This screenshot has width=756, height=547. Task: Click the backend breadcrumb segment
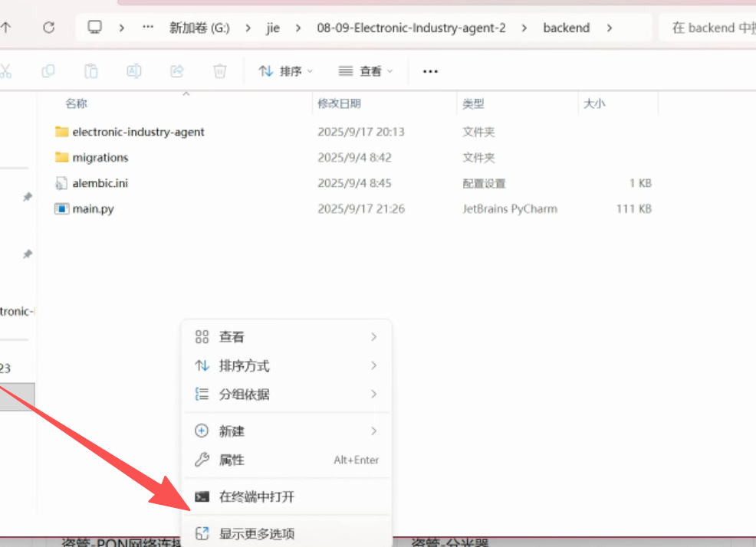click(566, 28)
